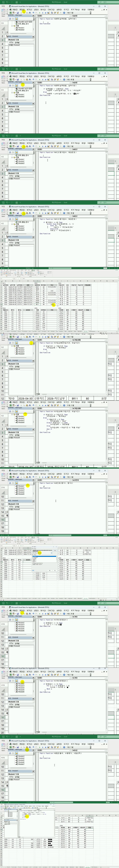Toggle Design Mode in Module7 editor toolbar
This screenshot has width=119, height=868.
[48, 747]
